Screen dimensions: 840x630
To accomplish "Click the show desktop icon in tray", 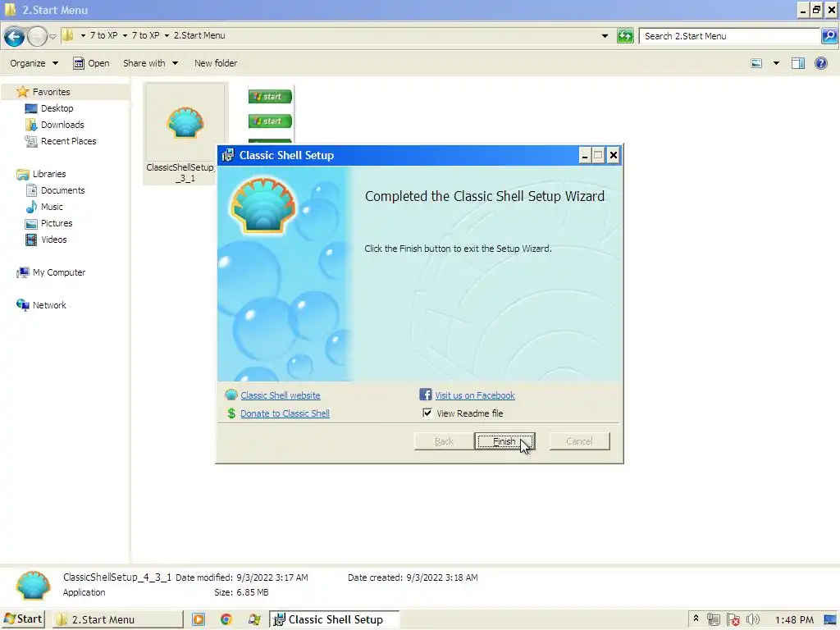I will pos(830,620).
